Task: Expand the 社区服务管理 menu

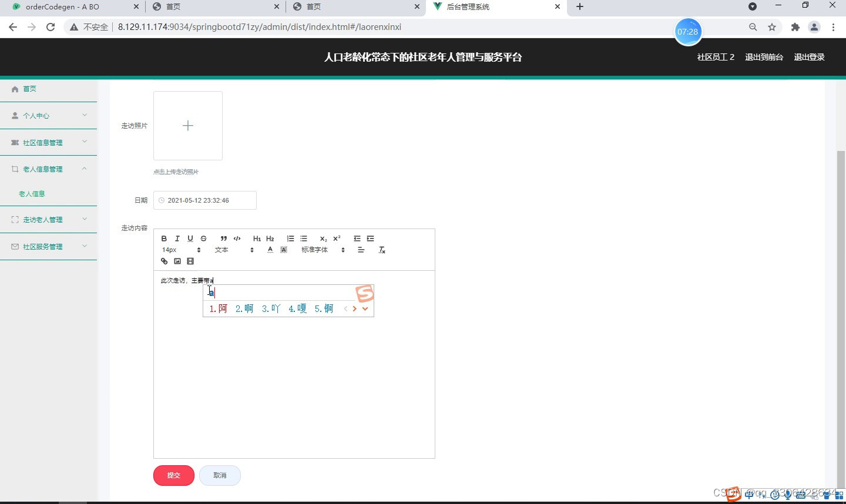Action: 49,247
